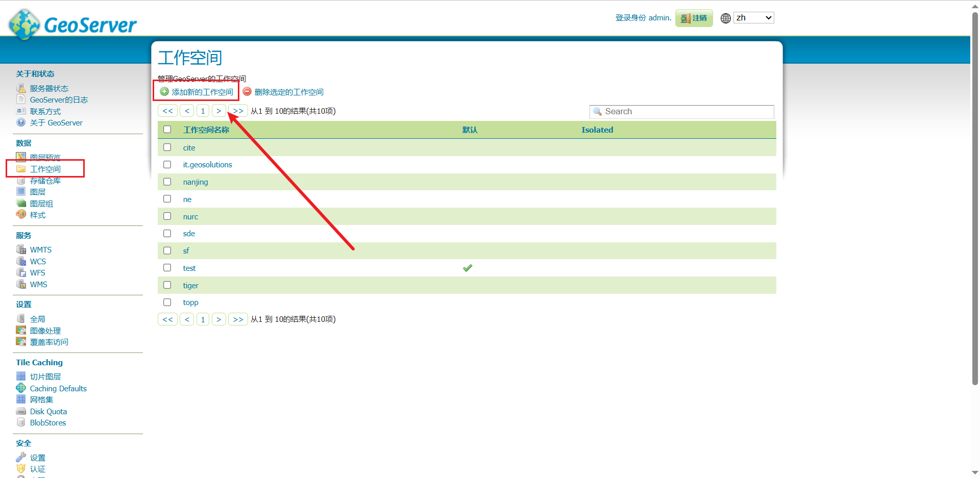This screenshot has width=980, height=478.
Task: Check the sf workspace checkbox
Action: [167, 250]
